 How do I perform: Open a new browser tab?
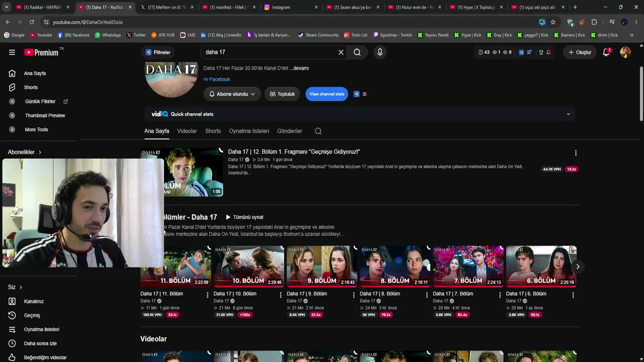(575, 7)
